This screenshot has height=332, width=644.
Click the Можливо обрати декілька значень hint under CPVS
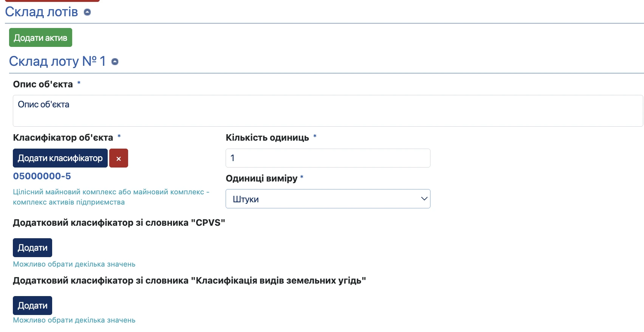74,264
